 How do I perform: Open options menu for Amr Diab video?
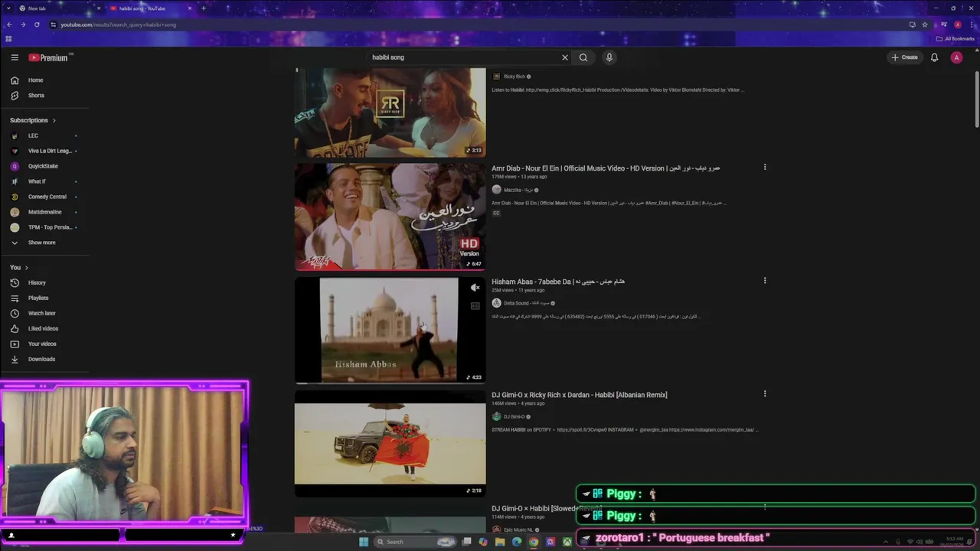tap(764, 168)
